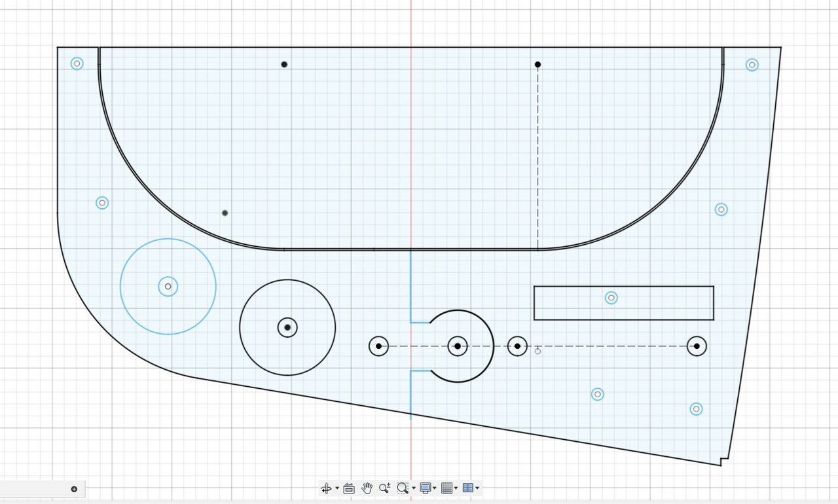
Task: Click the Viewports layout icon
Action: pos(467,488)
